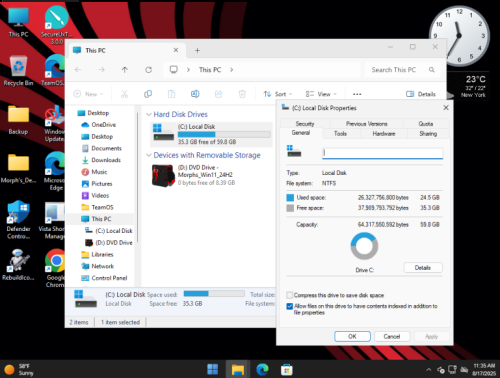
Task: Collapse the Hard Disk Drives group
Action: point(149,114)
